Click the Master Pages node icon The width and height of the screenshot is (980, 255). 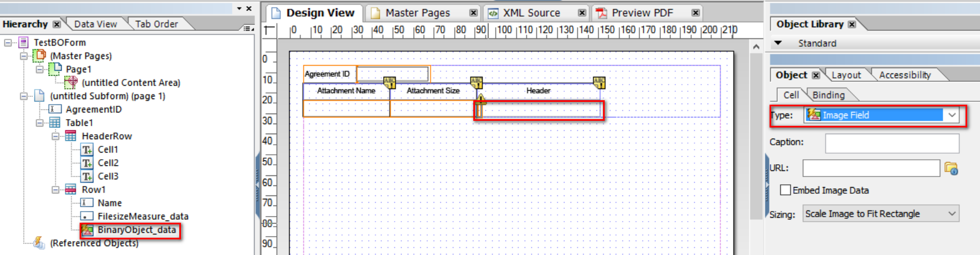point(40,55)
